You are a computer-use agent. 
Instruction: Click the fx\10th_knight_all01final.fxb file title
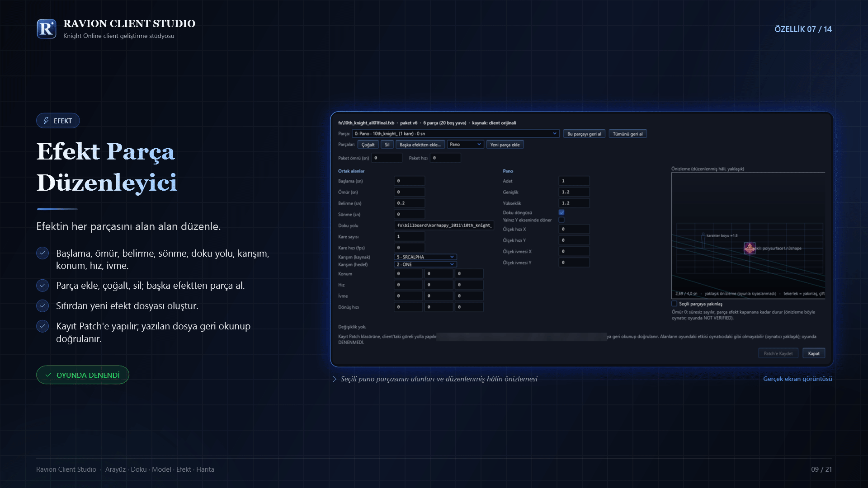click(x=366, y=123)
